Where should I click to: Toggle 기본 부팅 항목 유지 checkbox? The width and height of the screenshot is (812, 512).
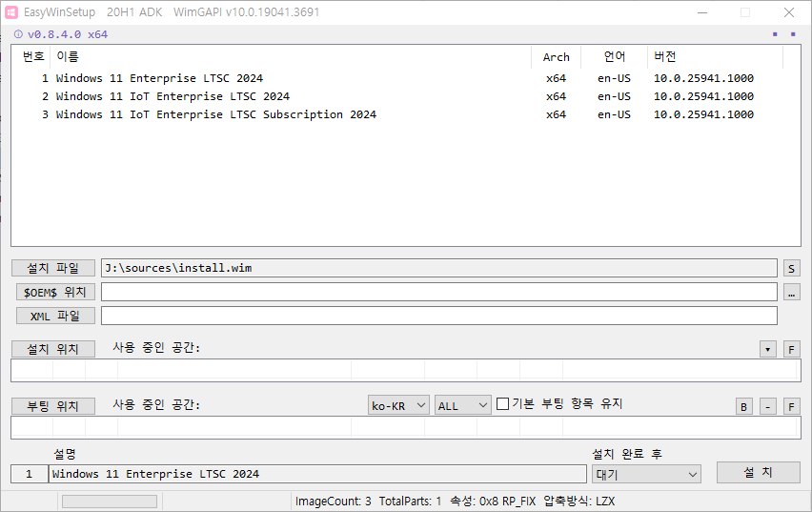point(502,403)
